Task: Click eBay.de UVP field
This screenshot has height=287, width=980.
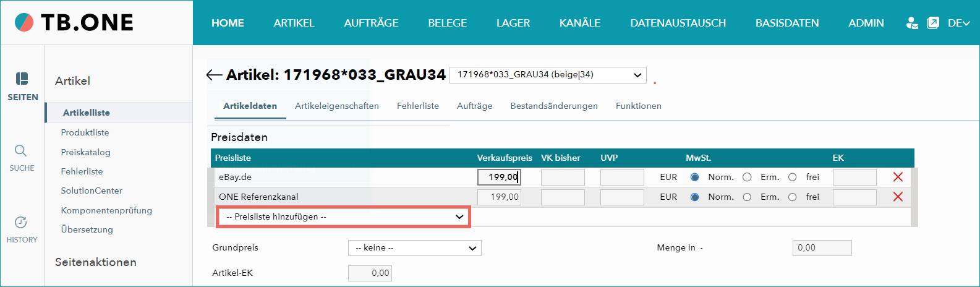Action: coord(622,178)
